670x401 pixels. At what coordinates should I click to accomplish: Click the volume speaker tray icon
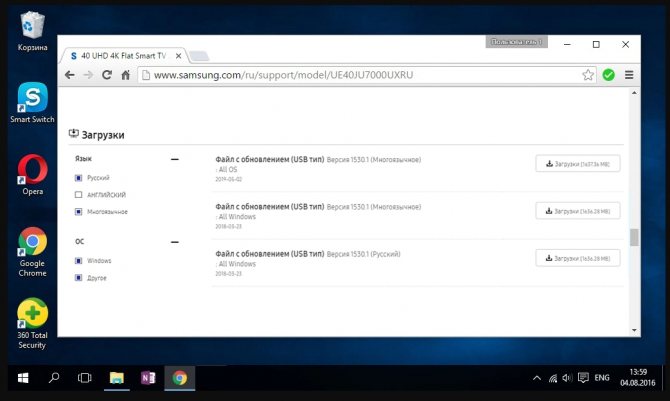coord(567,378)
